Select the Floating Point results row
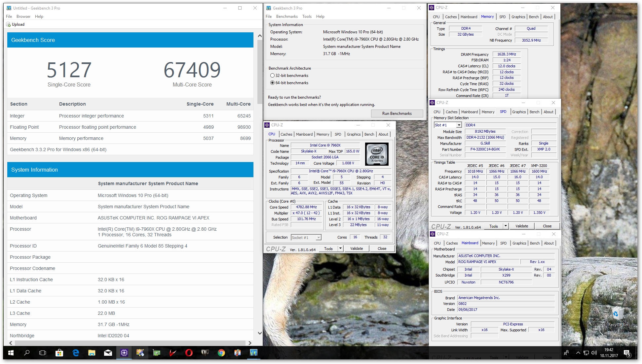Viewport: 642px width, 364px height. [x=130, y=127]
